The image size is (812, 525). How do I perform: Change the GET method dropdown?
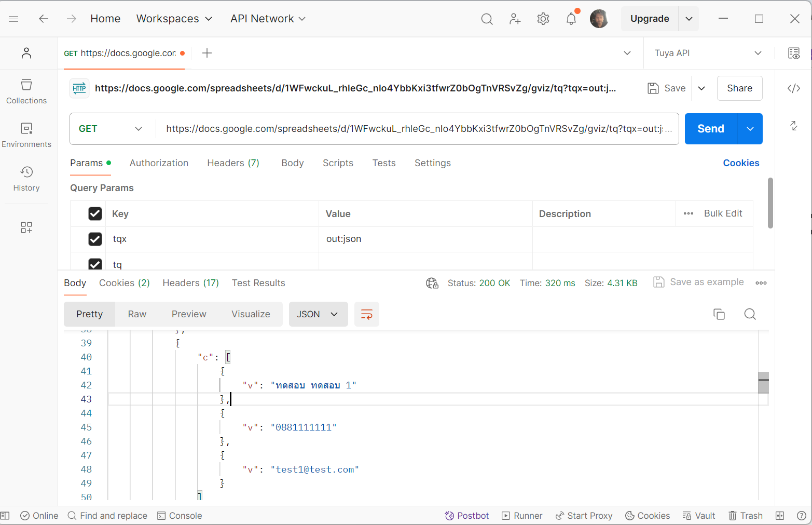coord(113,129)
